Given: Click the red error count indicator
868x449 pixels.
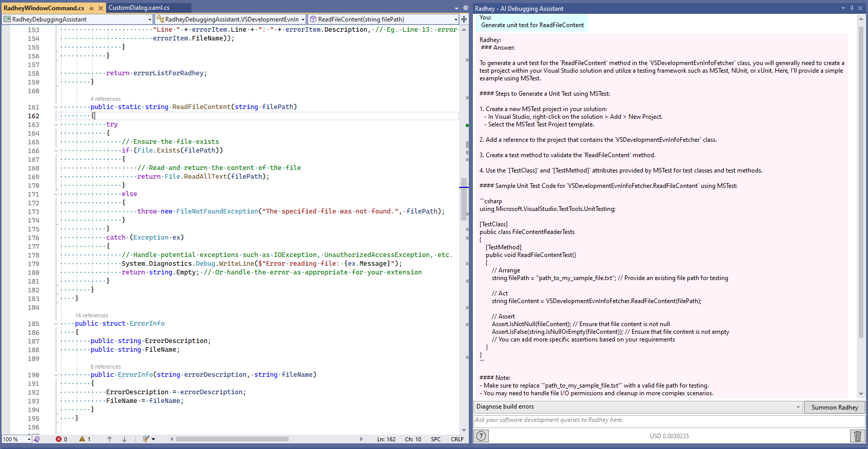Looking at the screenshot, I should point(61,439).
